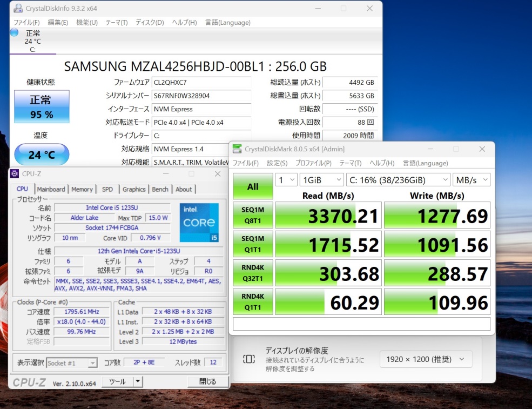Image resolution: width=532 pixels, height=409 pixels.
Task: Expand the ツール dropdown arrow in CPU-Z
Action: pyautogui.click(x=138, y=381)
